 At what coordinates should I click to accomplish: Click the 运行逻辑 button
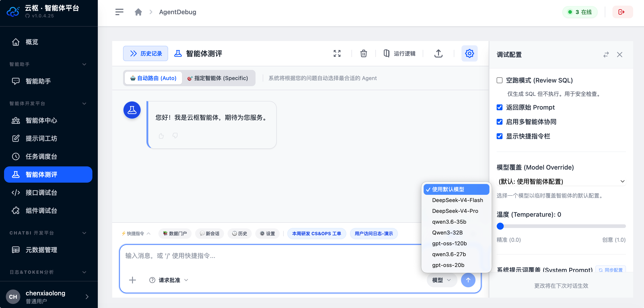point(400,53)
